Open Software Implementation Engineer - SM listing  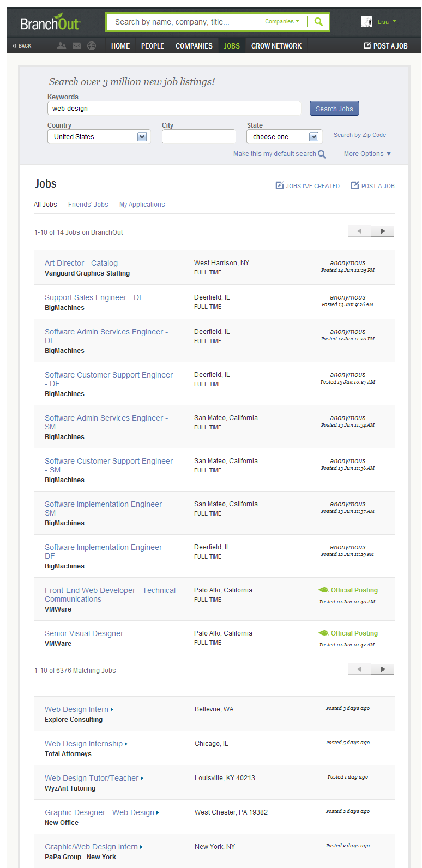[106, 508]
